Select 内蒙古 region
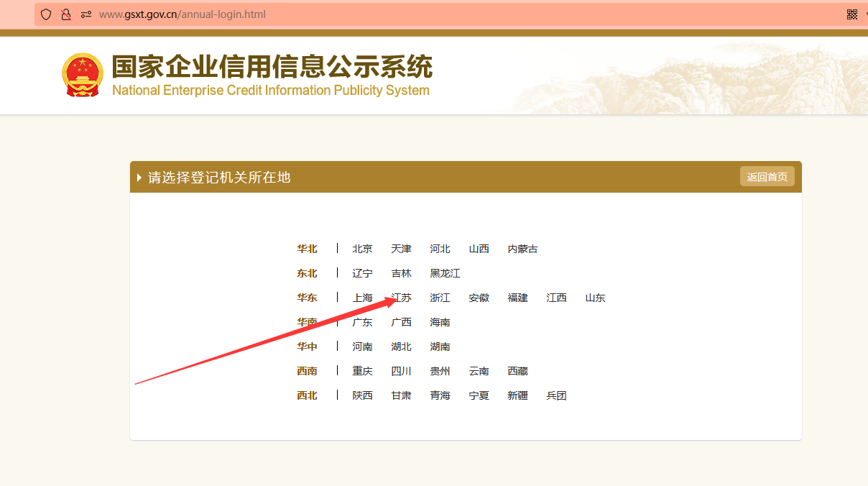The image size is (868, 486). 523,249
